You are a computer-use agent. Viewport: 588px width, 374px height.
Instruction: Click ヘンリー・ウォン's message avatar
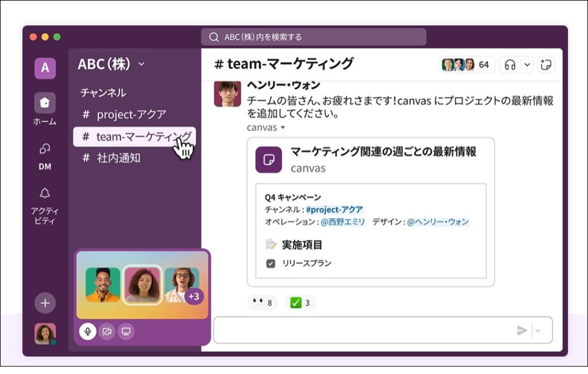click(227, 93)
